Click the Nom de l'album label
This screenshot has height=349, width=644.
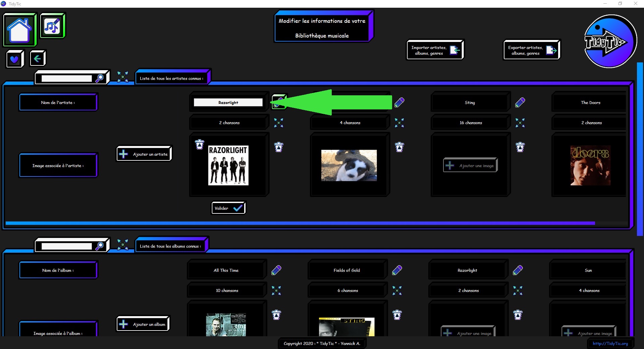[x=58, y=270]
